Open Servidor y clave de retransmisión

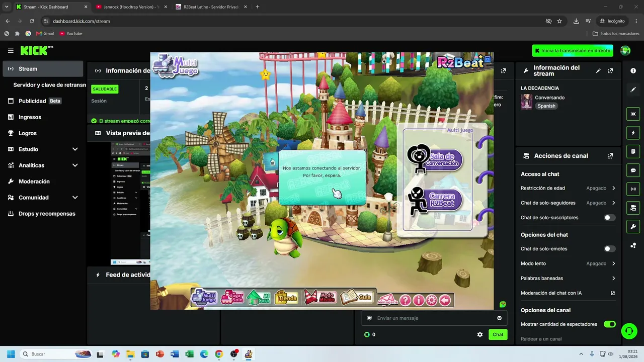tap(49, 85)
